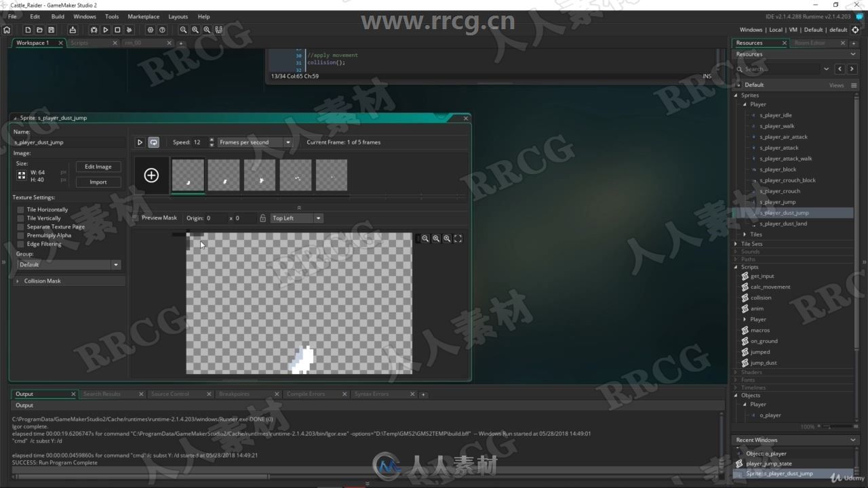868x488 pixels.
Task: Open the texture Group Default dropdown
Action: pyautogui.click(x=68, y=265)
